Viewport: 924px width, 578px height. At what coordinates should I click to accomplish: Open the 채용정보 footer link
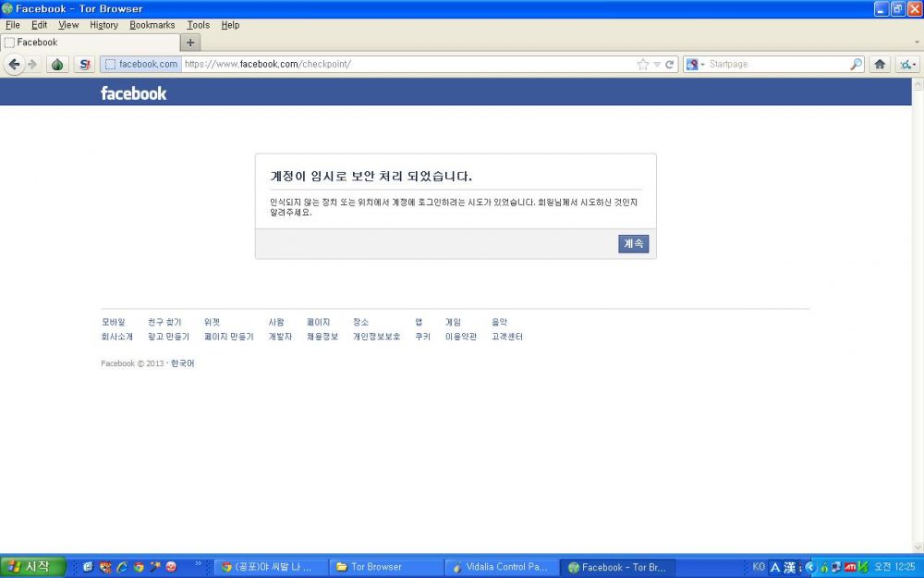click(322, 337)
